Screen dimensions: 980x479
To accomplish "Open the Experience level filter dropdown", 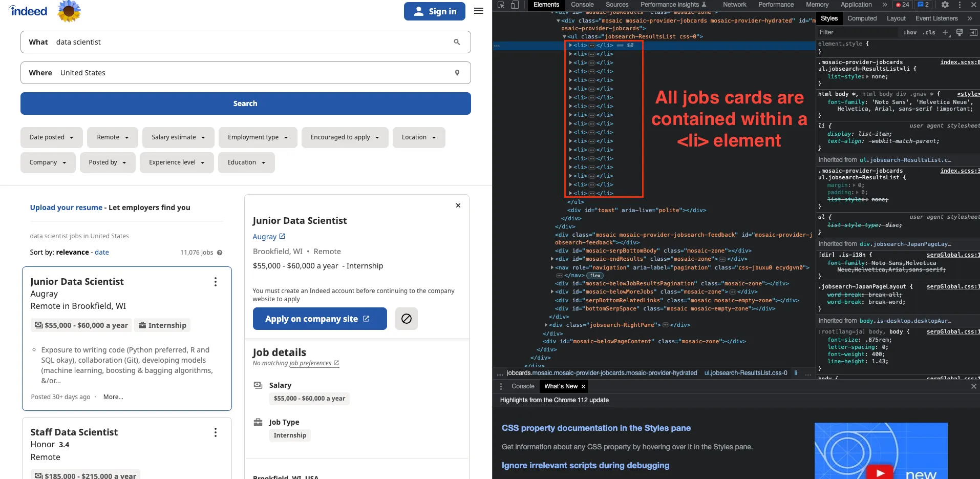I will pyautogui.click(x=177, y=162).
